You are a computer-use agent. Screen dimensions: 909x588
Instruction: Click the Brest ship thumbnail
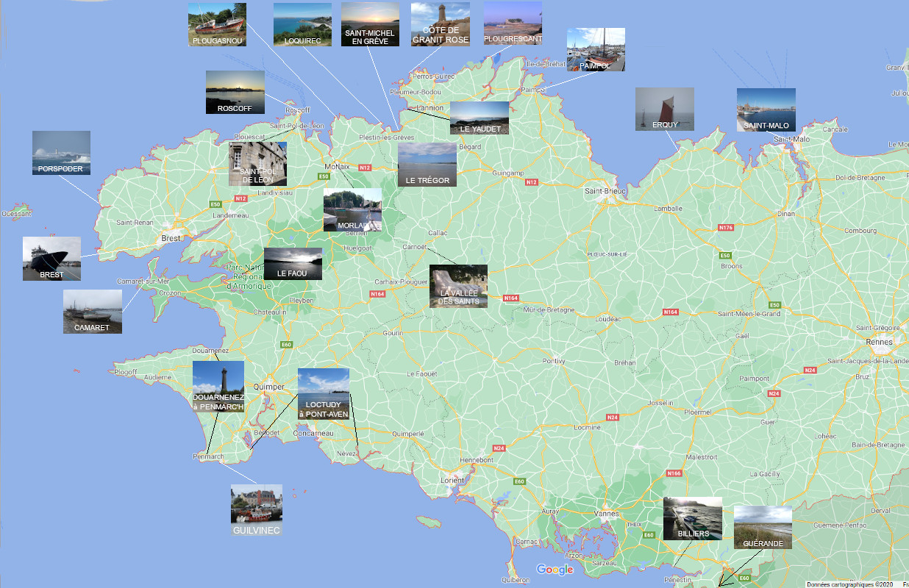coord(51,258)
